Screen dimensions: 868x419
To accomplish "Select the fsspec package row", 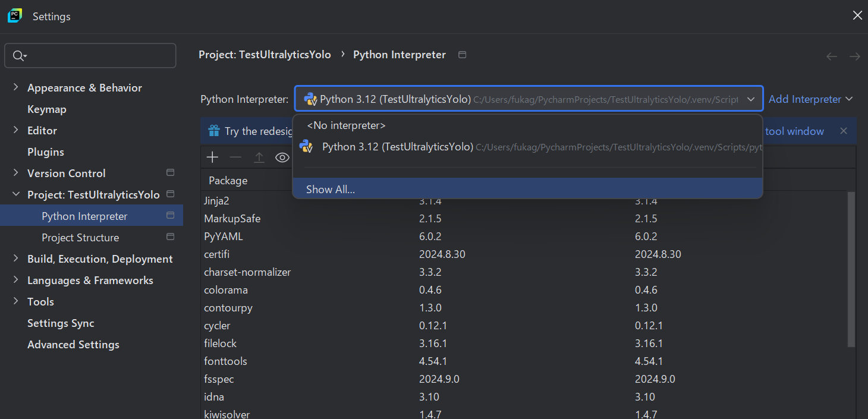I will (x=524, y=379).
